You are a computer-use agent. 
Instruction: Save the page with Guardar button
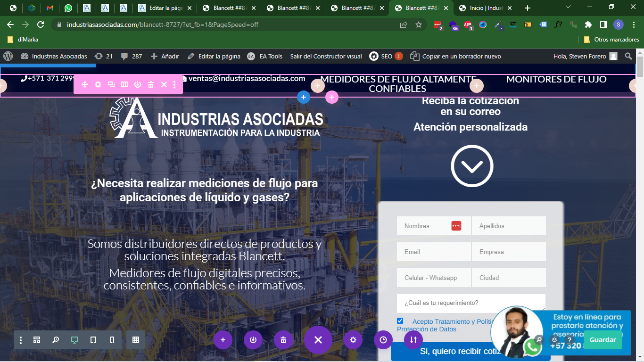603,340
